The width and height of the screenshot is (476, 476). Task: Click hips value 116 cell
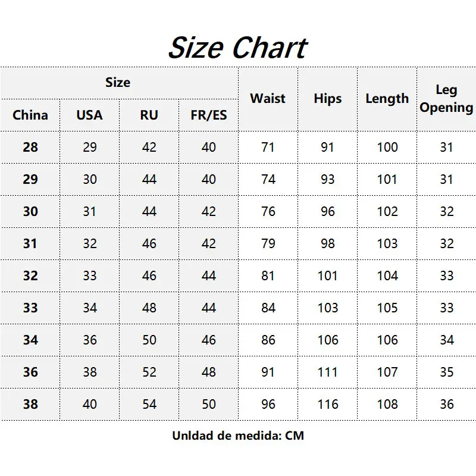point(327,404)
